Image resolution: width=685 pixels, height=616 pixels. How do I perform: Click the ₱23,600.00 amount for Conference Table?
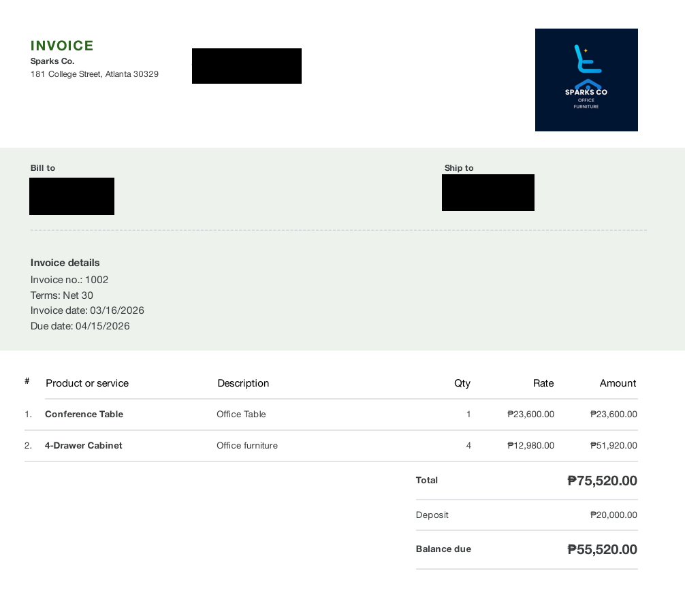tap(614, 415)
